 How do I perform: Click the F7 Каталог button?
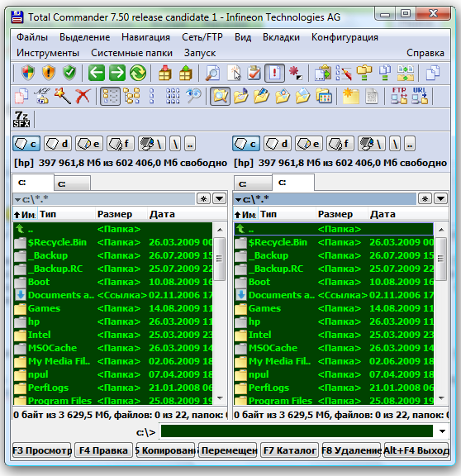(289, 450)
